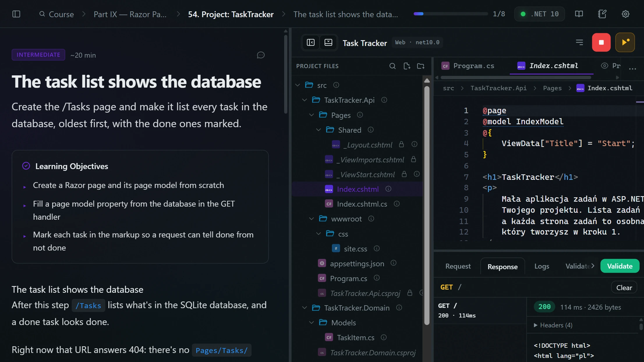Click lock icon on _ViewImports.cshtml
The image size is (644, 362).
(x=413, y=159)
